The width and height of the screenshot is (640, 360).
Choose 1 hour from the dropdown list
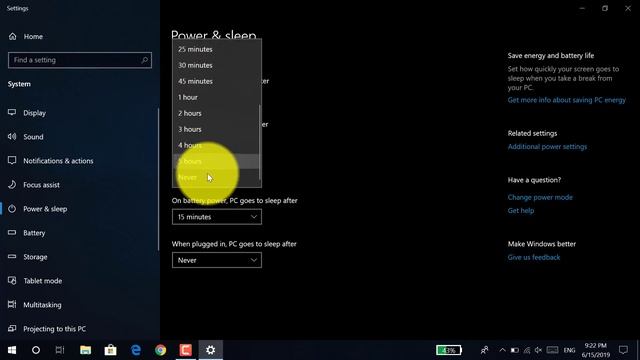pos(217,97)
